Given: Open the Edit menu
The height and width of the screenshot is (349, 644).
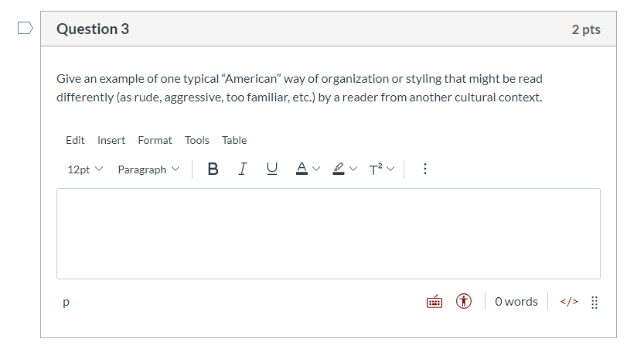Looking at the screenshot, I should click(75, 141).
